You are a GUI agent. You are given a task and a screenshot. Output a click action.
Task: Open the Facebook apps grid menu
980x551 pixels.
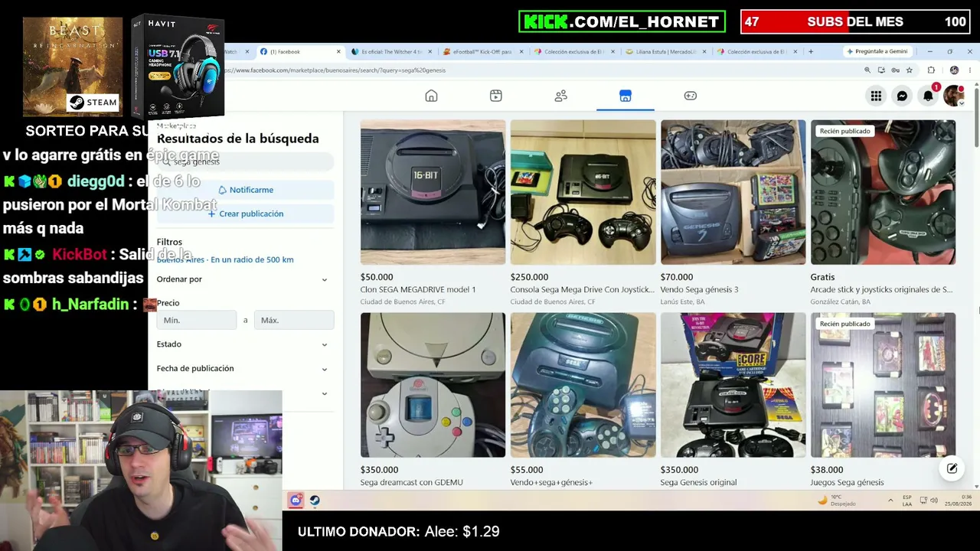(876, 96)
